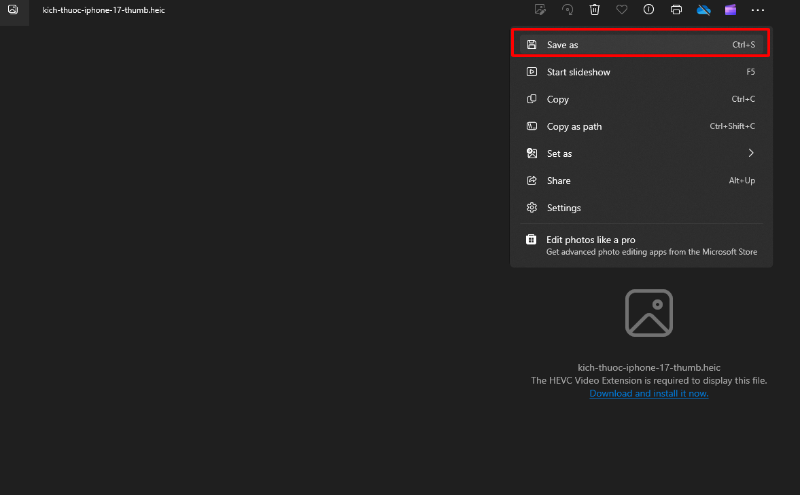Open Clipchamp video editor icon
The image size is (800, 495).
point(730,10)
